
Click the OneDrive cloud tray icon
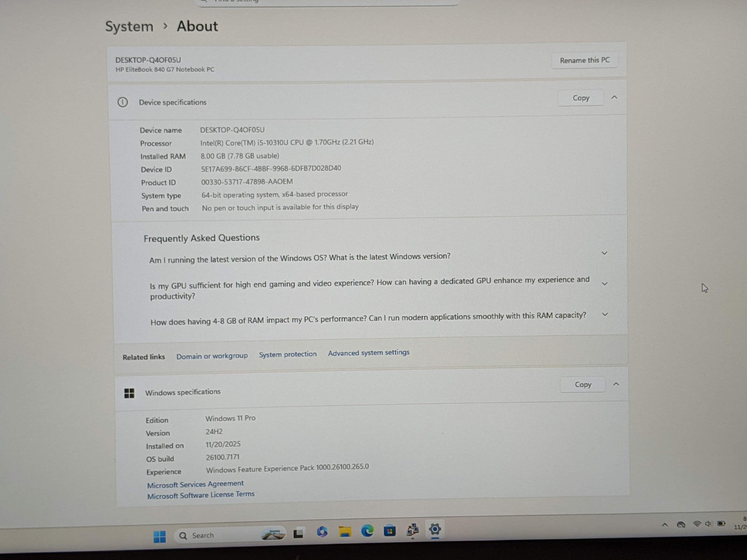(681, 525)
